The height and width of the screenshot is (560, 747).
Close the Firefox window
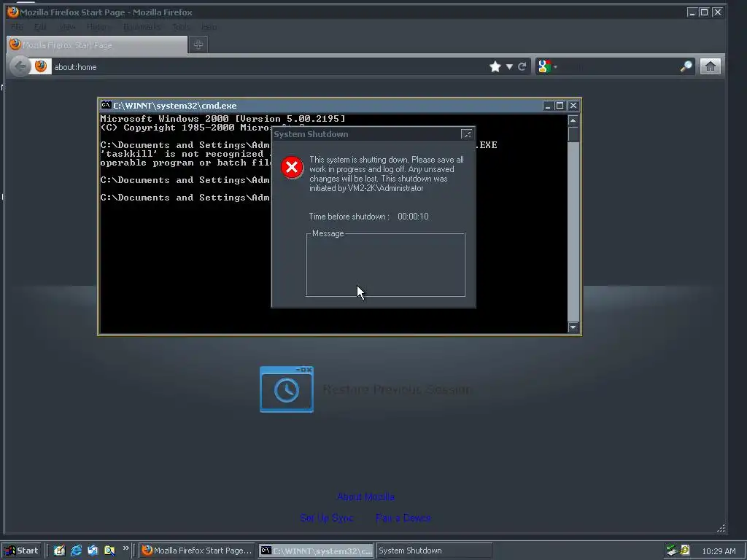[718, 12]
